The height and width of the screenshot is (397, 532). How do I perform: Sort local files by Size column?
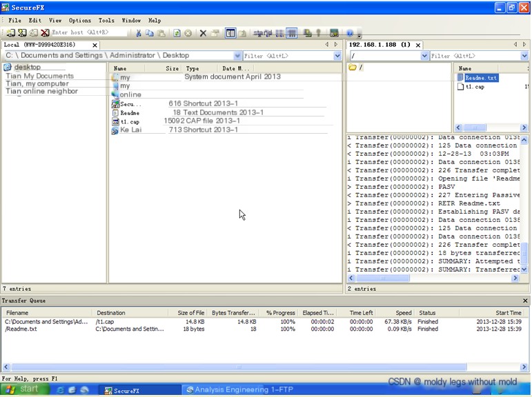coord(164,68)
